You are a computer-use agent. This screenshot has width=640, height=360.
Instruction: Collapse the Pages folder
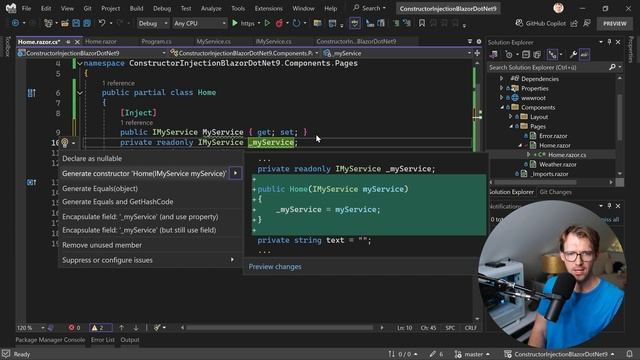[511, 126]
